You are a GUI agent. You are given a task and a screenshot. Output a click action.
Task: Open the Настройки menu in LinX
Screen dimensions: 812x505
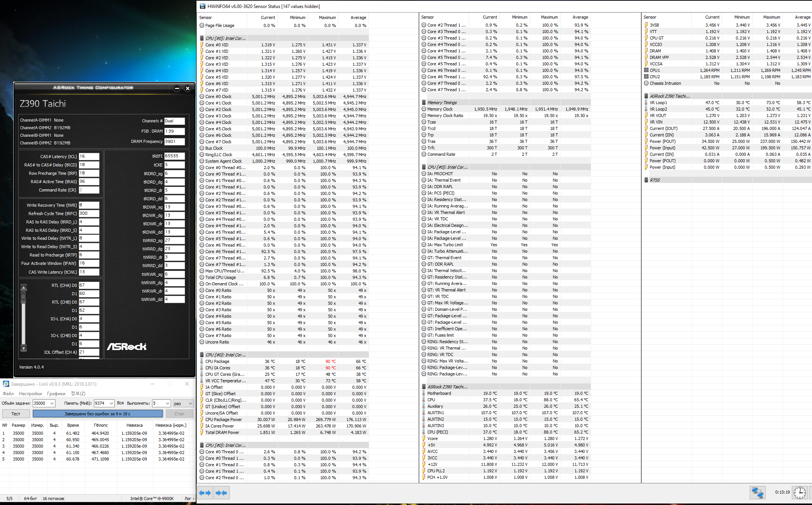click(x=30, y=394)
